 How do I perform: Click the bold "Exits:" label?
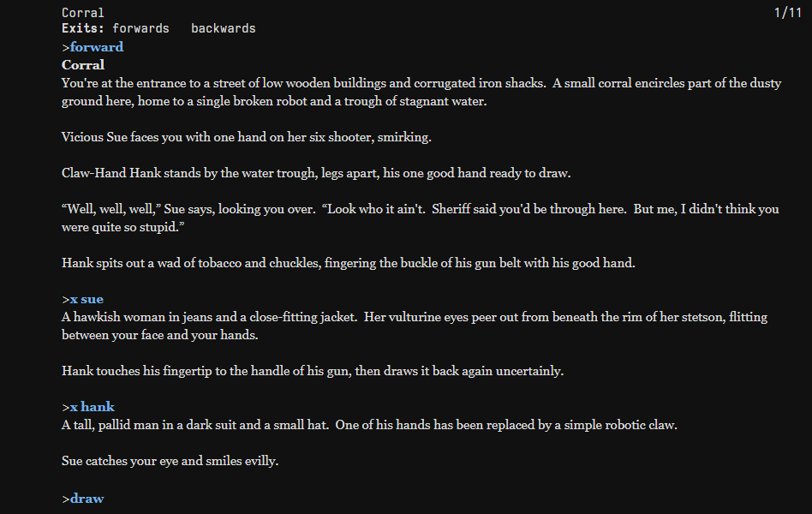83,28
